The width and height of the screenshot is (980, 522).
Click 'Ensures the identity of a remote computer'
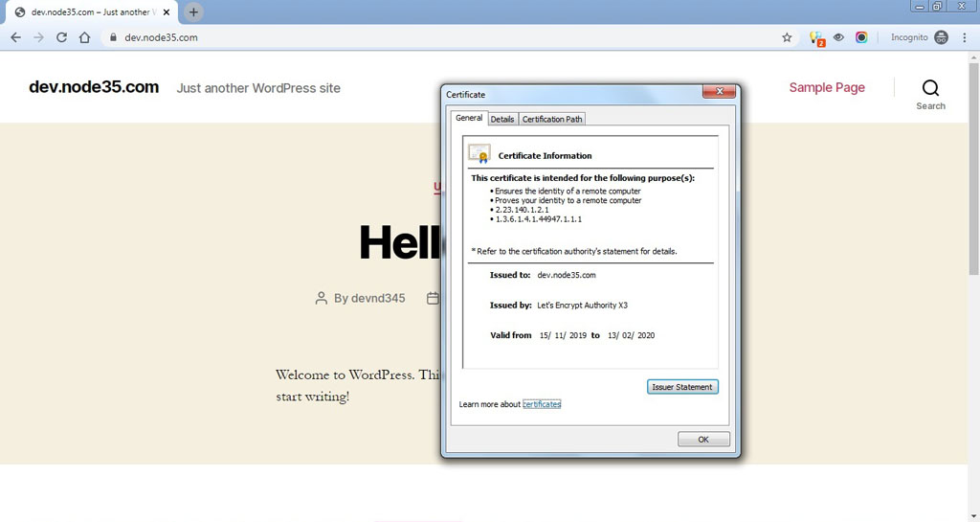(568, 192)
